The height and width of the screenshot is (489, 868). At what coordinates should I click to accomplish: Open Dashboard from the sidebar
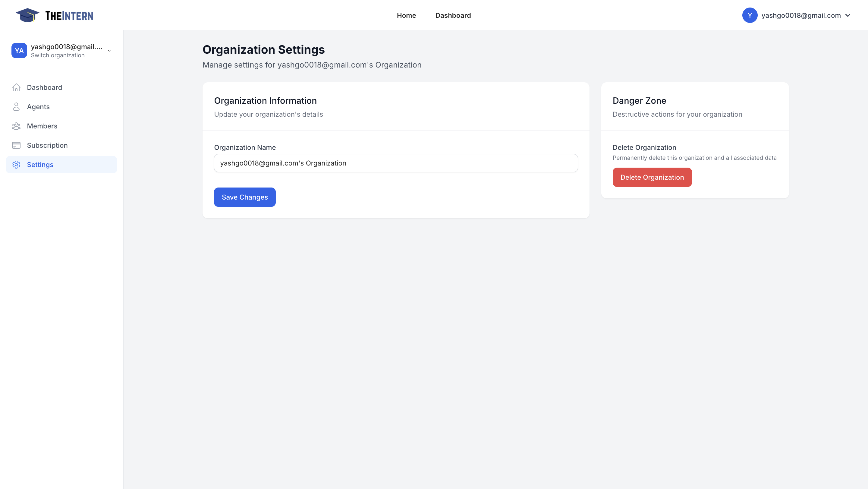pyautogui.click(x=45, y=87)
